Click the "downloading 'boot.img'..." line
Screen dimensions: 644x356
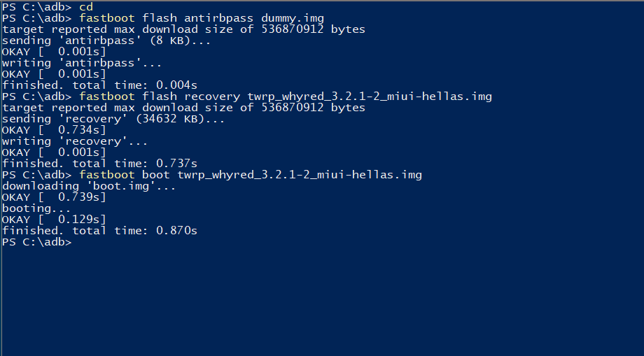click(89, 185)
